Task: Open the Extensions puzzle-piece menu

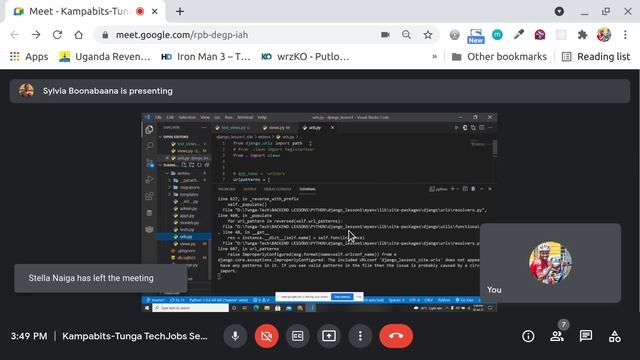Action: tap(582, 35)
